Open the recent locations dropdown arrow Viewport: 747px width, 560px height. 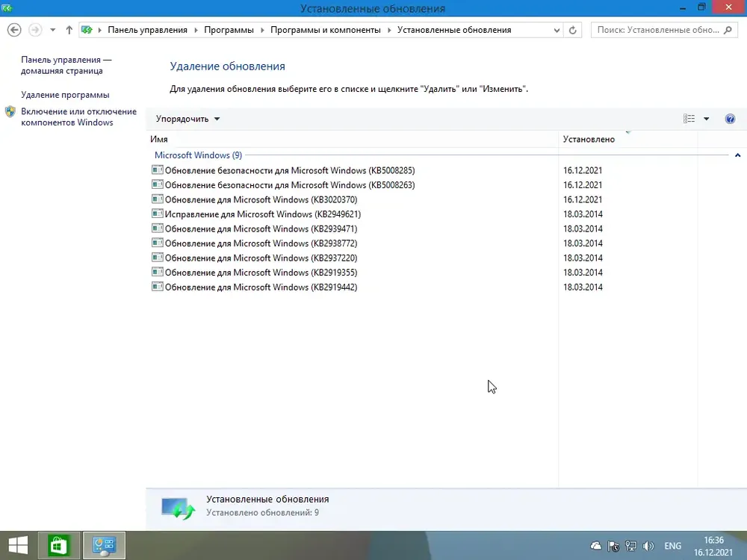pyautogui.click(x=53, y=30)
